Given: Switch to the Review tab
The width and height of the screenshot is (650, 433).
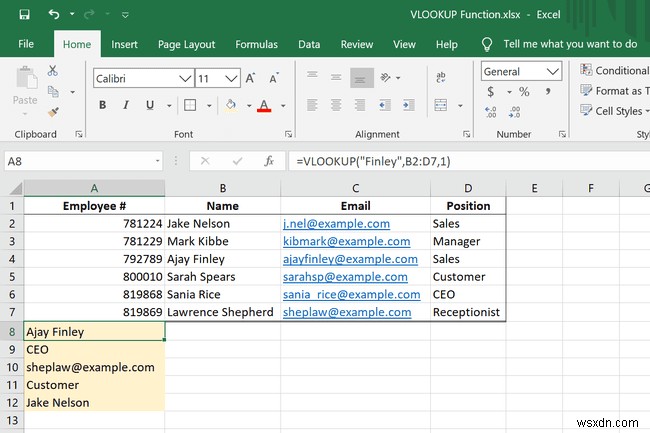Looking at the screenshot, I should (357, 44).
